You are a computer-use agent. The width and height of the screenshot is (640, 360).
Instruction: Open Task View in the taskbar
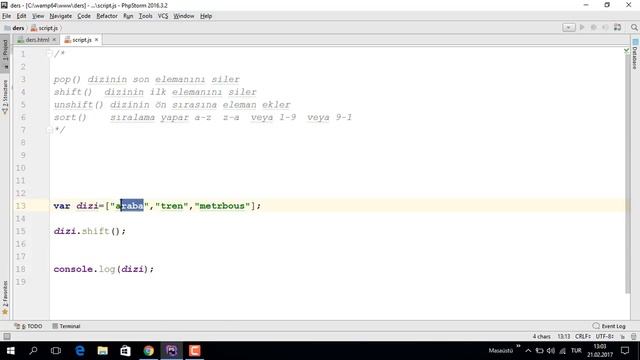click(x=56, y=351)
